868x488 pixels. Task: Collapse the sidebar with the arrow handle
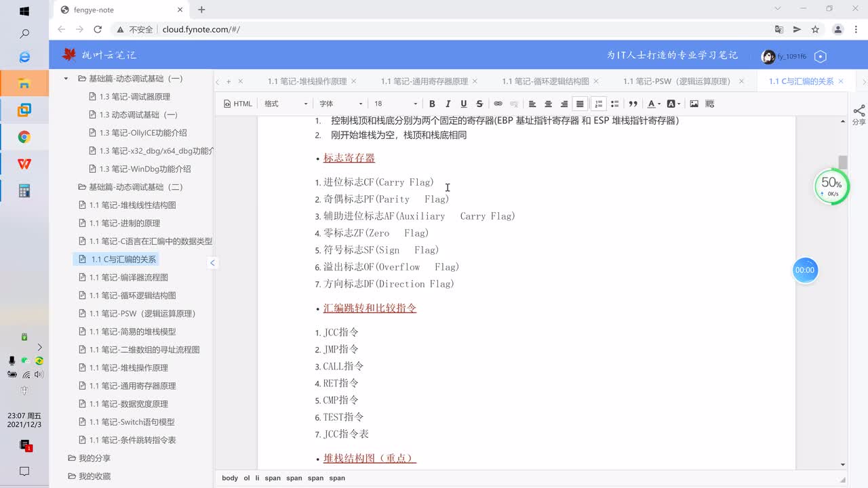click(x=212, y=263)
